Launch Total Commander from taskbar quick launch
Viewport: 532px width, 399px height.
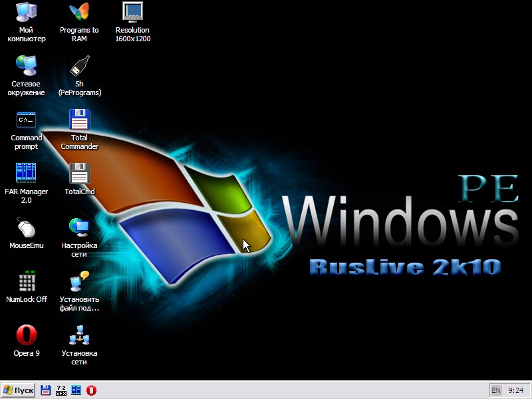coord(45,390)
